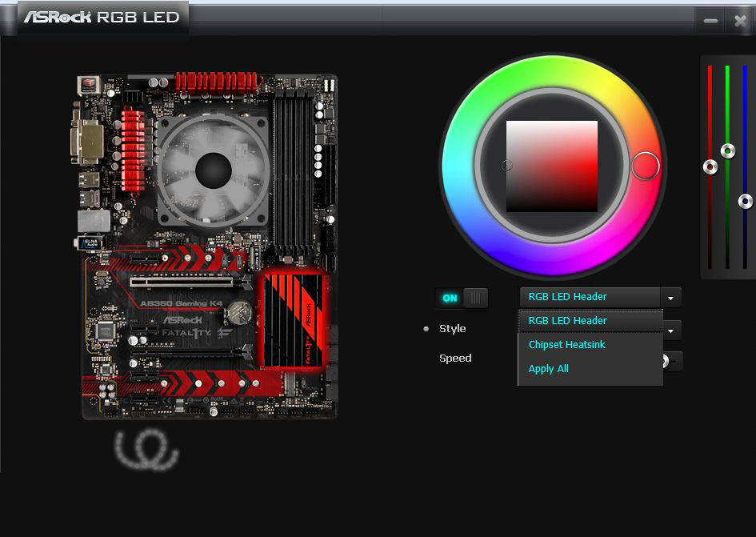
Task: Select the Style radio bullet
Action: click(x=426, y=329)
